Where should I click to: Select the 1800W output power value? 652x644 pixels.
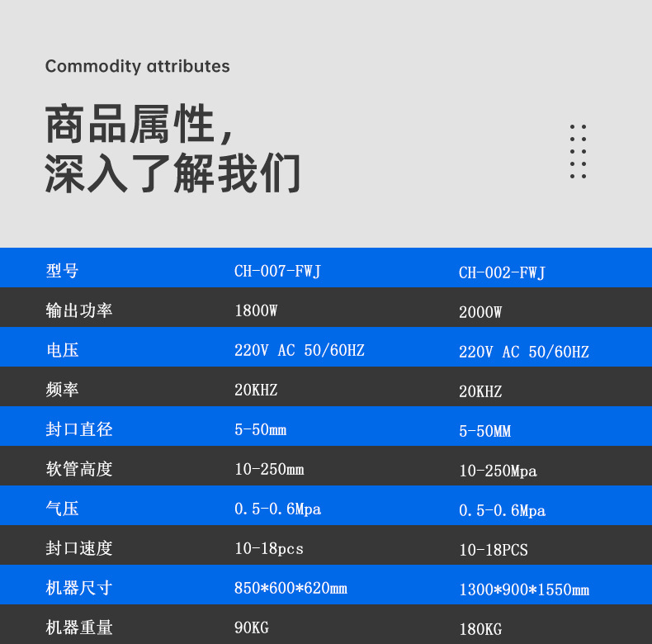(256, 310)
